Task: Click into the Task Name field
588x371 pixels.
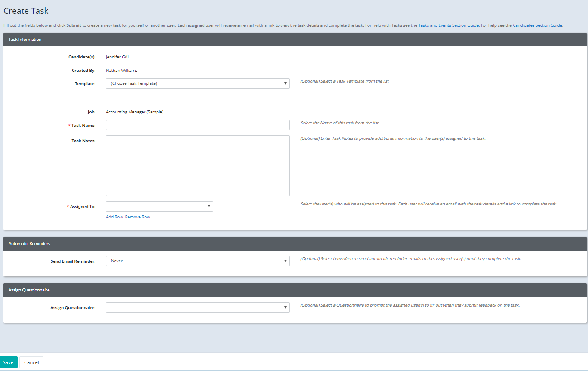Action: (197, 125)
